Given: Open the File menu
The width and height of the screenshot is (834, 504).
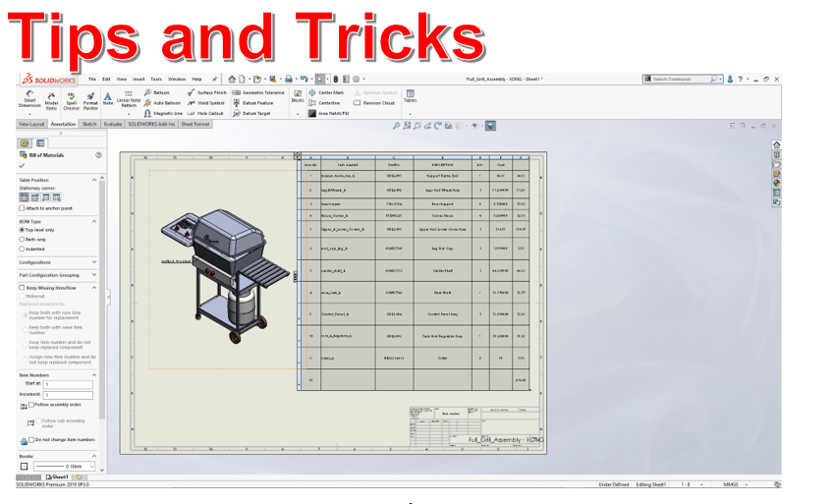Looking at the screenshot, I should pyautogui.click(x=92, y=80).
